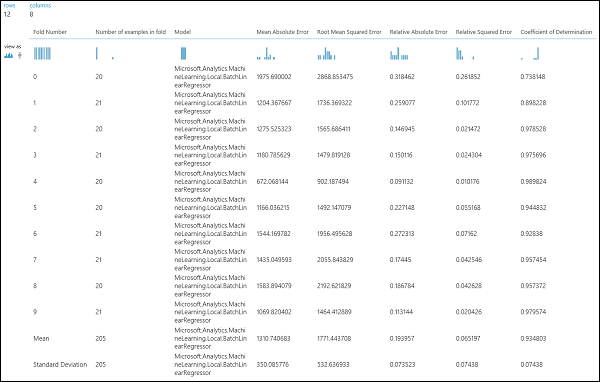Click cell value 350.085776
Viewport: 600px width, 382px height.
point(272,364)
